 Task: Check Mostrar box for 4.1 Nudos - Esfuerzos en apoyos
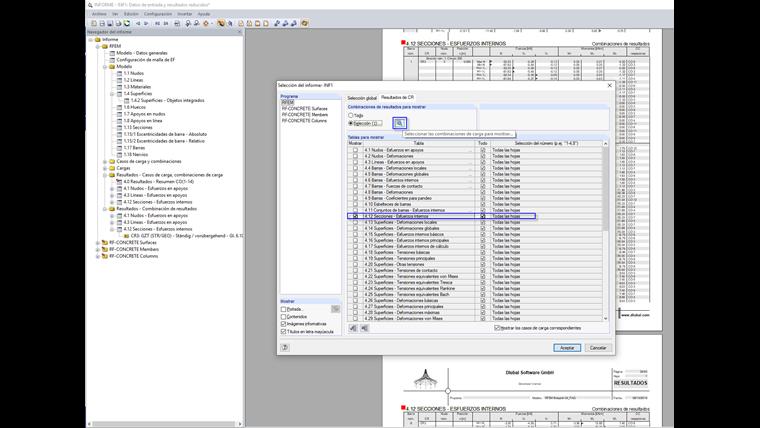click(x=355, y=150)
